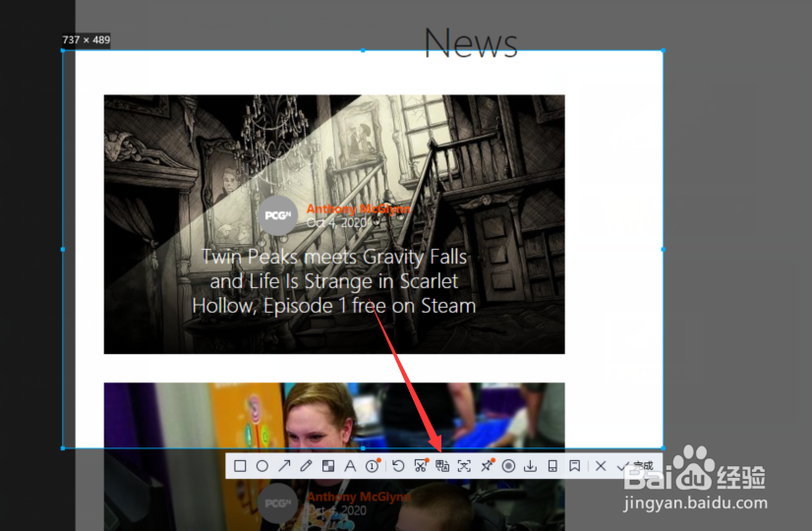Viewport: 812px width, 531px height.
Task: Select the numbered step marker tool
Action: point(373,466)
